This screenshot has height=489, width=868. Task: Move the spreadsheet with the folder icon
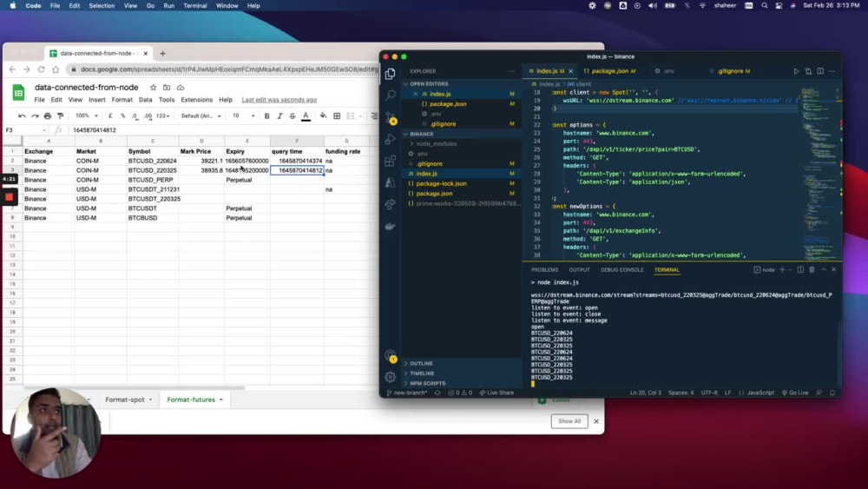tap(167, 88)
